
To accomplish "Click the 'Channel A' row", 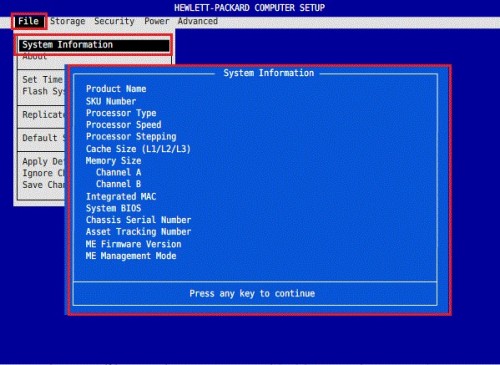I will [x=119, y=172].
